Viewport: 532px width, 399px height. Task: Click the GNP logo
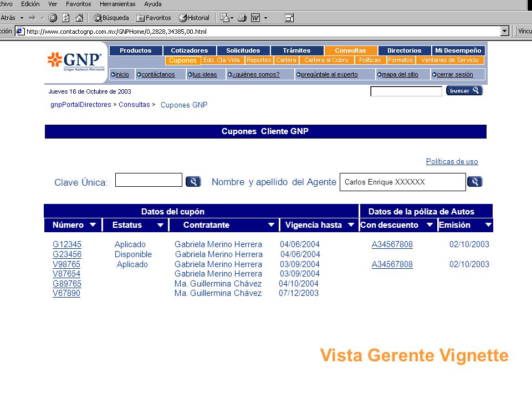tap(76, 61)
